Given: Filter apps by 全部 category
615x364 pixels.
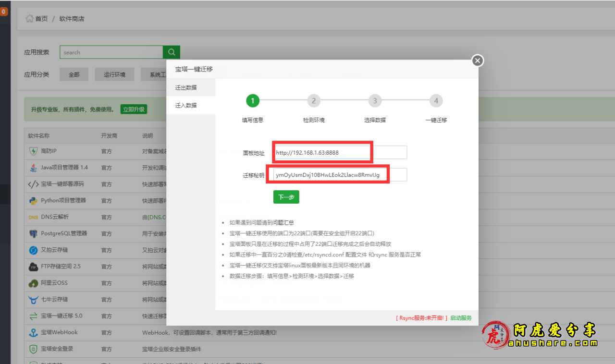Looking at the screenshot, I should [74, 74].
